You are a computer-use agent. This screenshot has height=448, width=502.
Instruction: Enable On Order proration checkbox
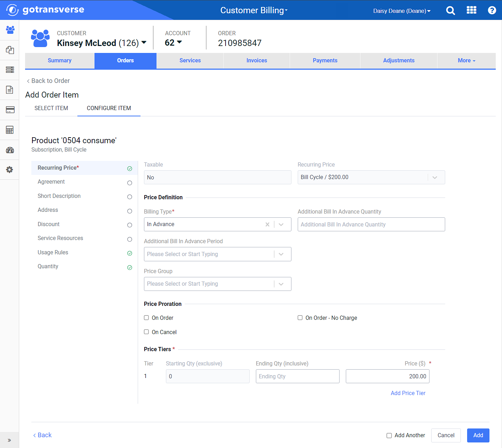pos(146,318)
